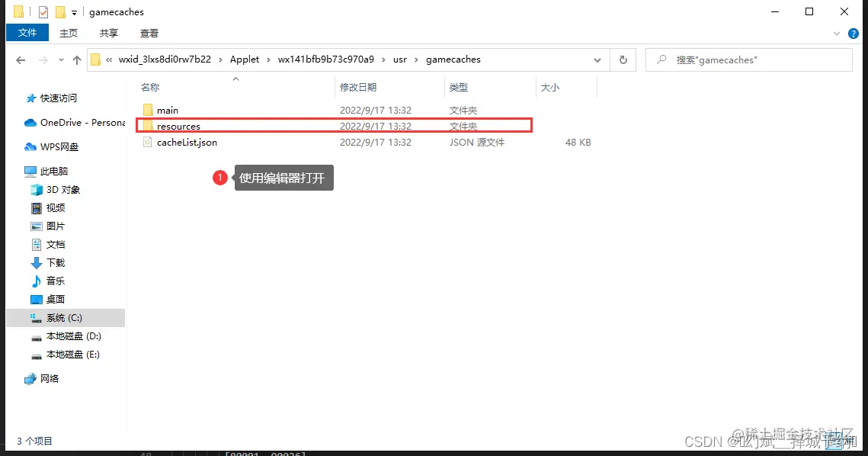Go forward with the right arrow button

[43, 59]
